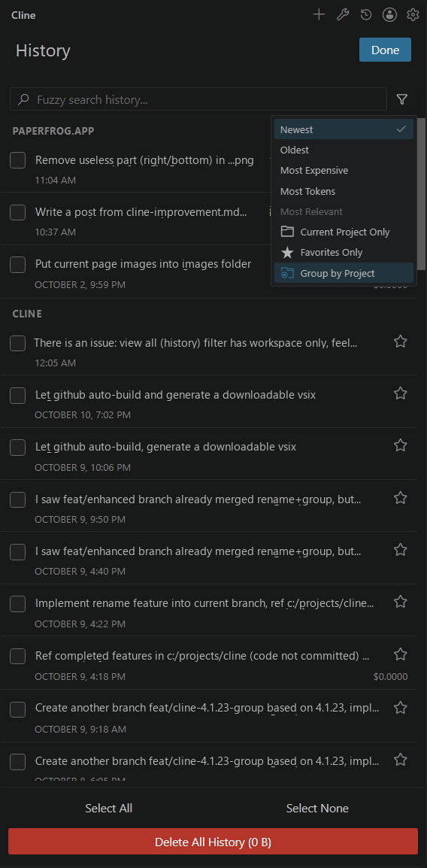The height and width of the screenshot is (868, 427).
Task: Filter to Favorites Only
Action: [344, 253]
